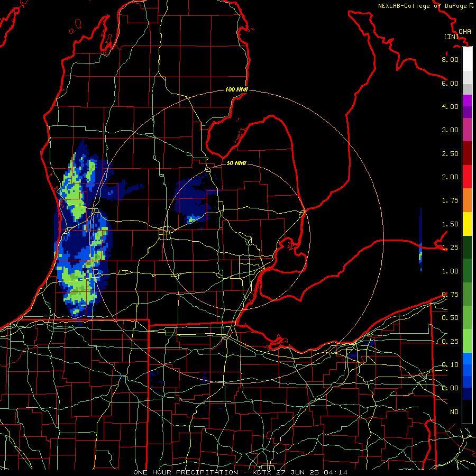Click the 04:14 timestamp
This screenshot has height=476, width=476.
click(x=335, y=472)
